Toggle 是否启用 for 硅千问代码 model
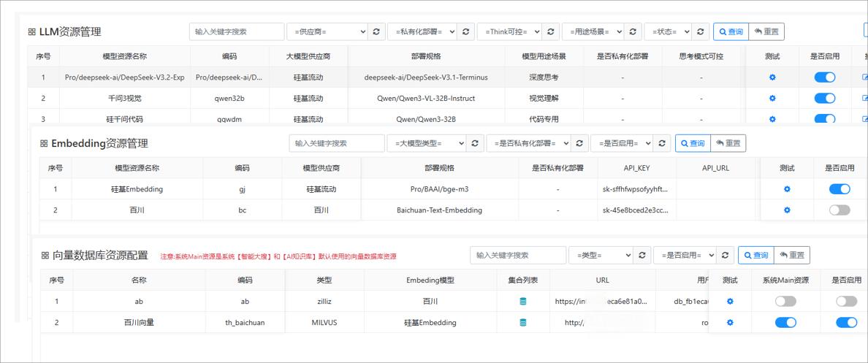Image resolution: width=868 pixels, height=363 pixels. [x=825, y=119]
